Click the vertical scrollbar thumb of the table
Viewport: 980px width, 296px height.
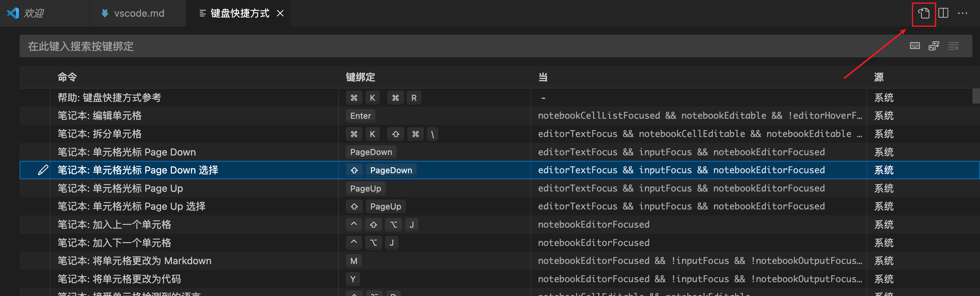976,96
